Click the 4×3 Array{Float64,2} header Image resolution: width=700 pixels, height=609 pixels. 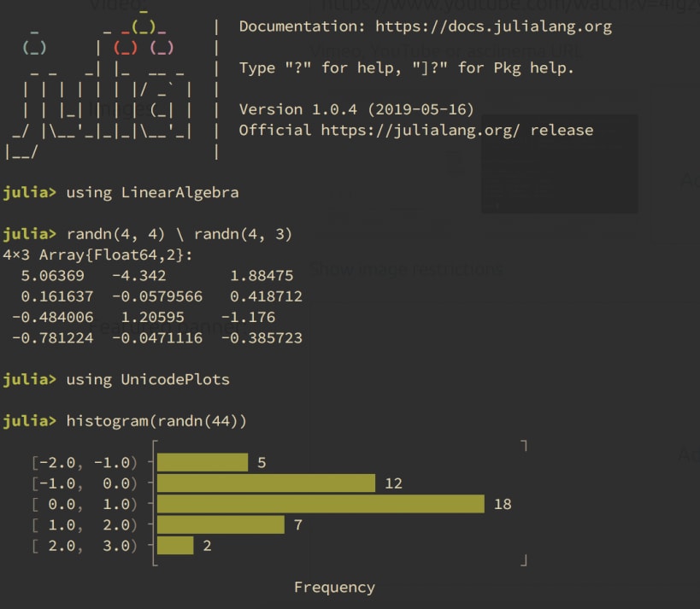pos(97,255)
